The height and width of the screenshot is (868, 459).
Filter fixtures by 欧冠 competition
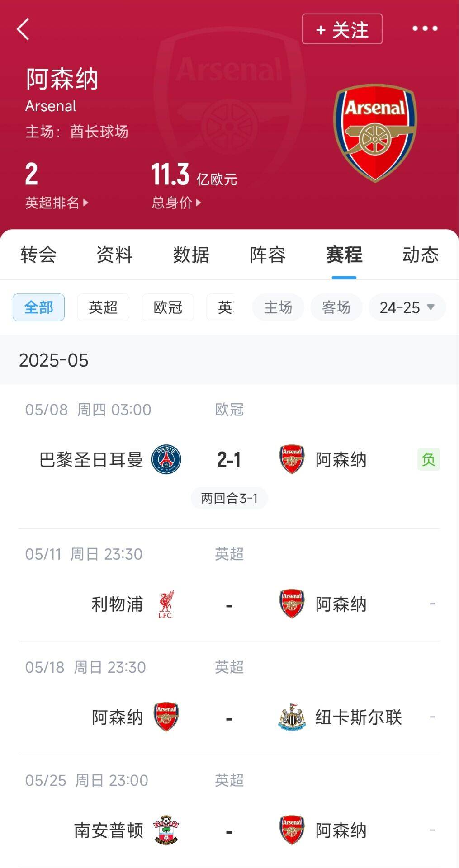pyautogui.click(x=168, y=307)
